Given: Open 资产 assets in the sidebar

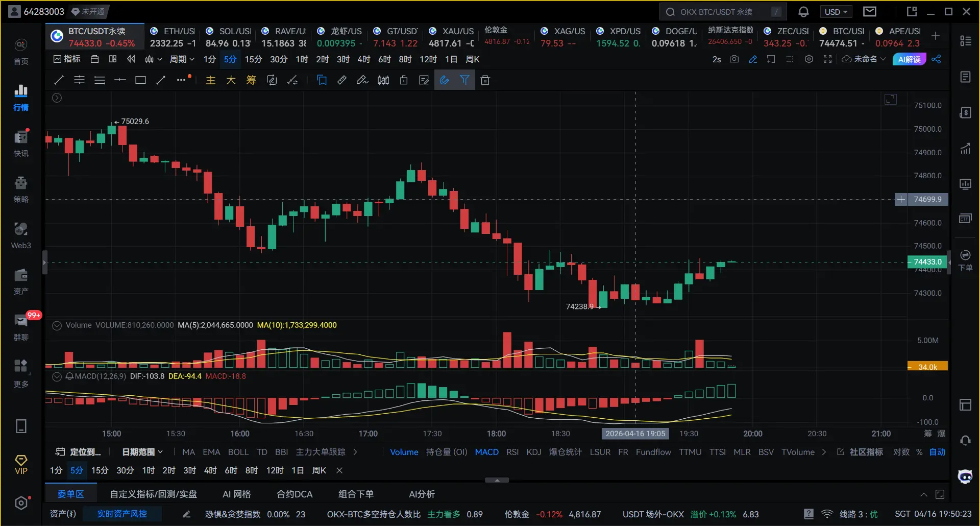Looking at the screenshot, I should coord(21,282).
